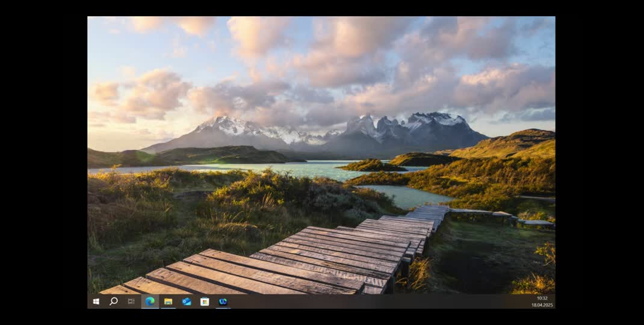The image size is (644, 325).
Task: Click Show Desktop strip at taskbar end
Action: click(x=554, y=302)
